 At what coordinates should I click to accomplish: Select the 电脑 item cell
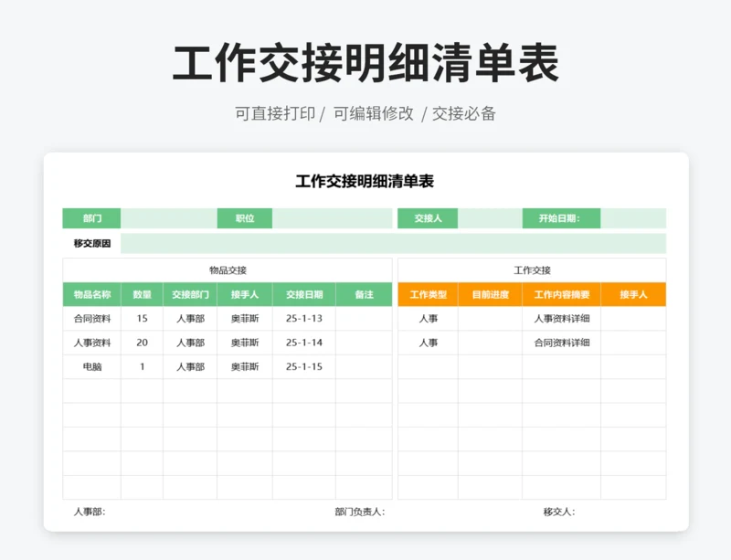[91, 366]
